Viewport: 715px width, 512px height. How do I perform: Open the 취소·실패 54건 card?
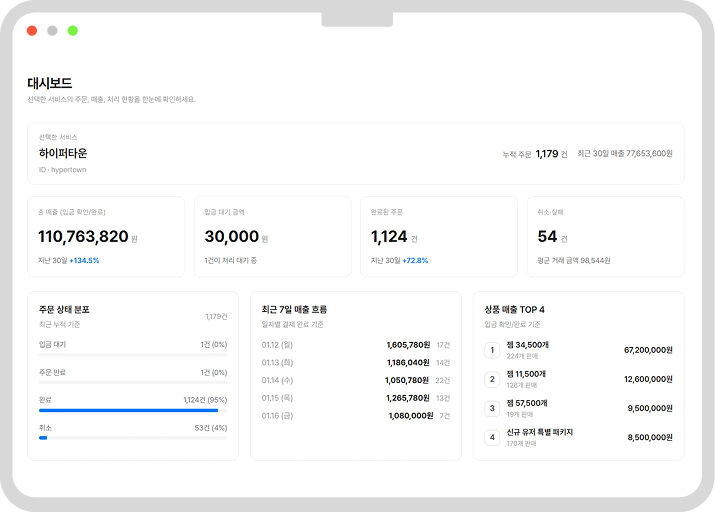(605, 237)
